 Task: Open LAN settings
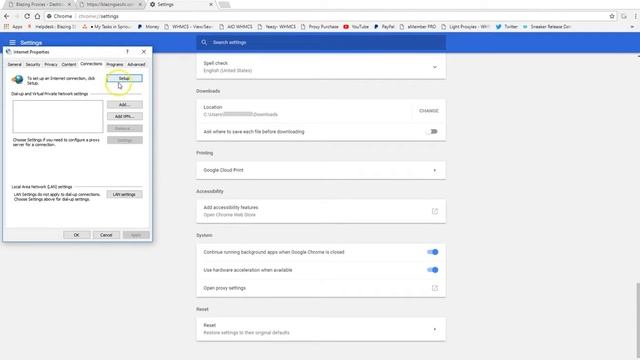[x=124, y=194]
